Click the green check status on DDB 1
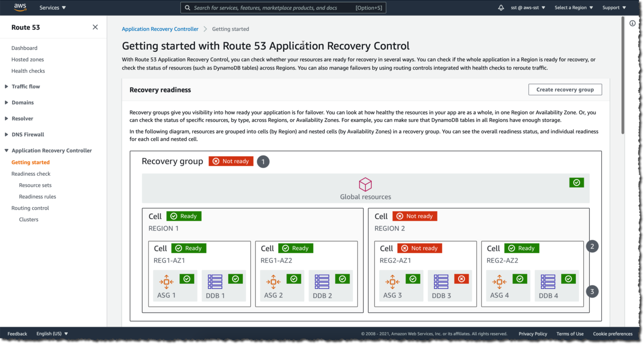This screenshot has height=344, width=644. pyautogui.click(x=236, y=279)
